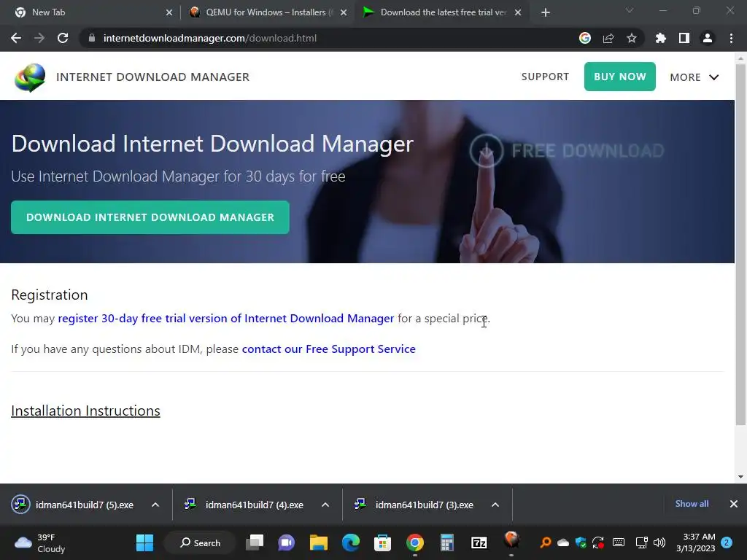Click DOWNLOAD INTERNET DOWNLOAD MANAGER button
The height and width of the screenshot is (560, 747).
click(x=150, y=217)
